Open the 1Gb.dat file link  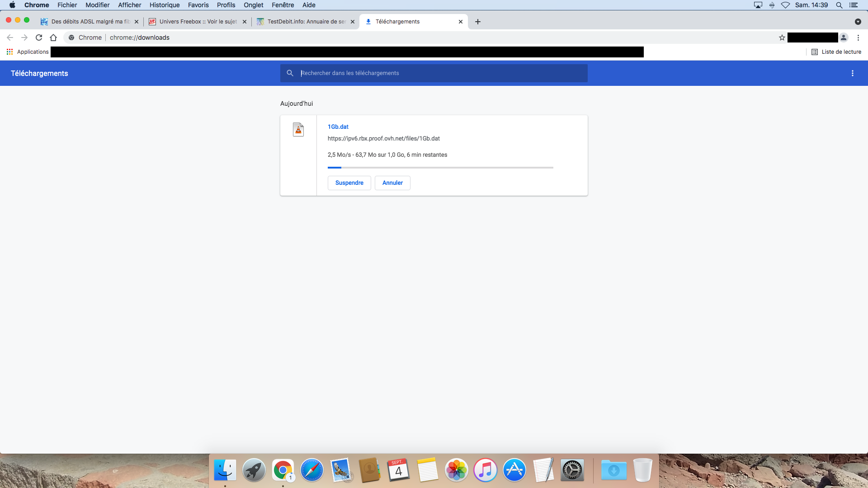pos(338,127)
